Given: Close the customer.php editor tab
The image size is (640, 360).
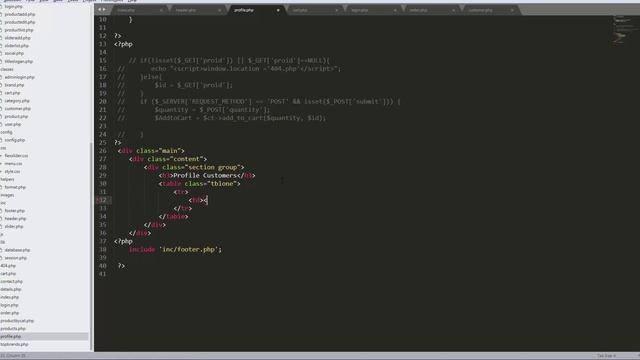Looking at the screenshot, I should 512,10.
